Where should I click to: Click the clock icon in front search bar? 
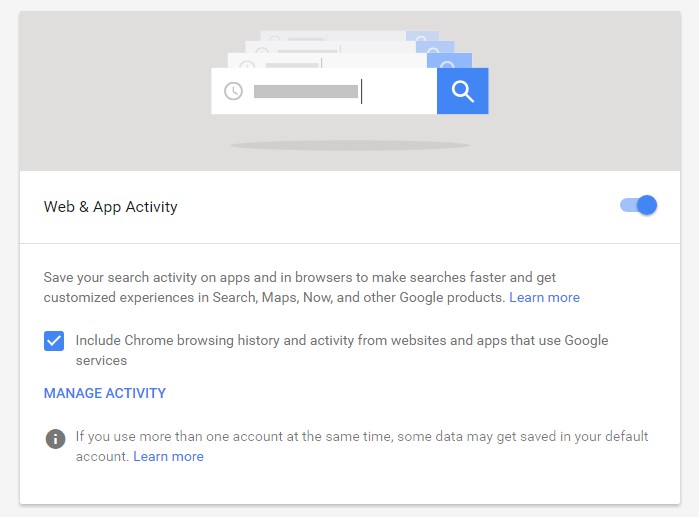pos(233,91)
